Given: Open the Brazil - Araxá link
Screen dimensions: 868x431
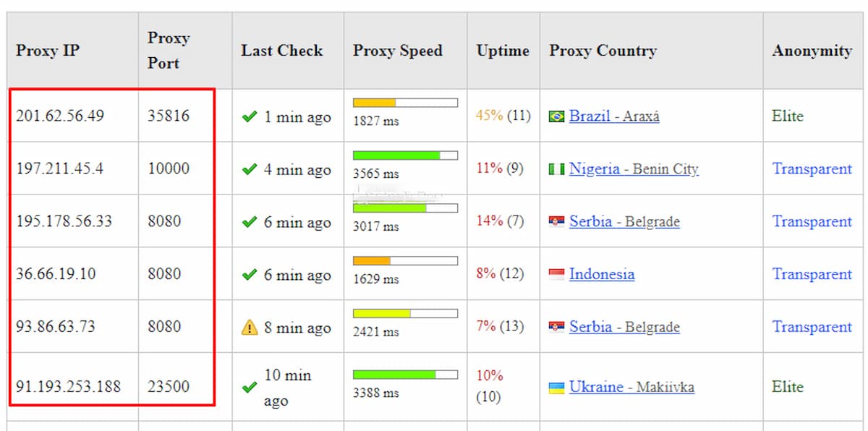Looking at the screenshot, I should [x=614, y=116].
